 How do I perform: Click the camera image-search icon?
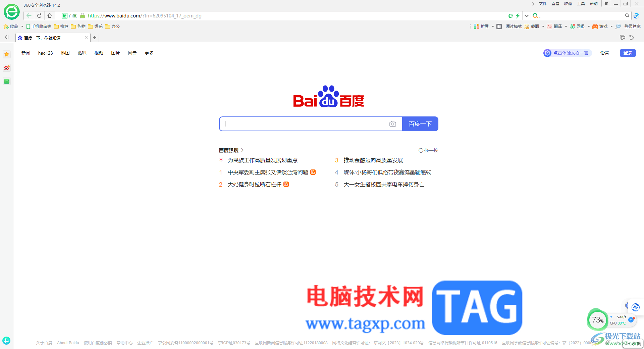pyautogui.click(x=393, y=124)
